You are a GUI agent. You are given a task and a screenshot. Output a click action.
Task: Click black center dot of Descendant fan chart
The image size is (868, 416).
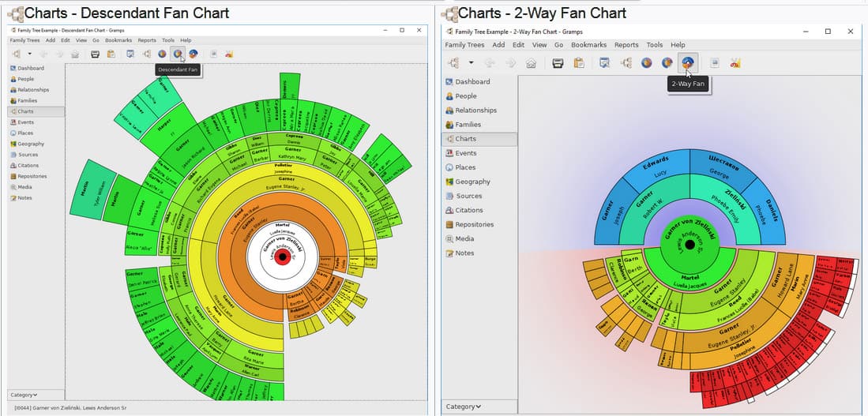(282, 257)
